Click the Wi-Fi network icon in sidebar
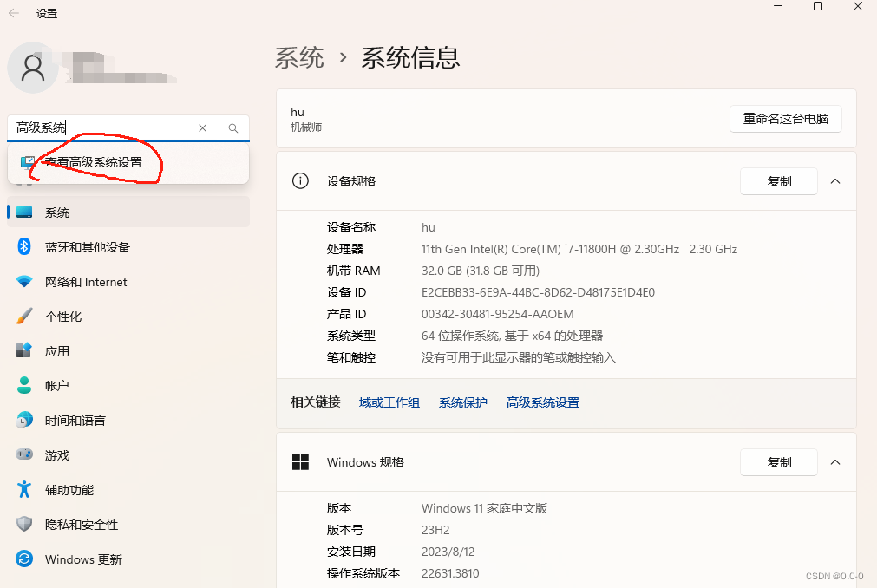The height and width of the screenshot is (588, 877). [24, 281]
